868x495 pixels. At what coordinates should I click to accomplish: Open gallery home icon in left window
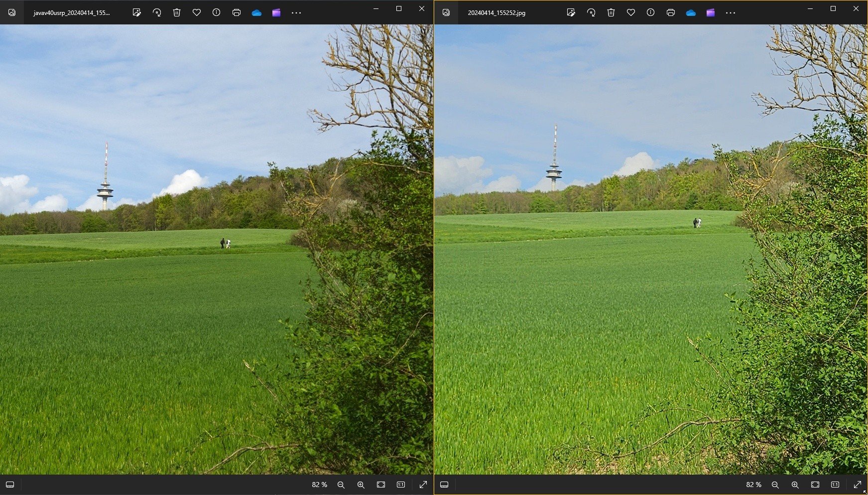pos(12,12)
